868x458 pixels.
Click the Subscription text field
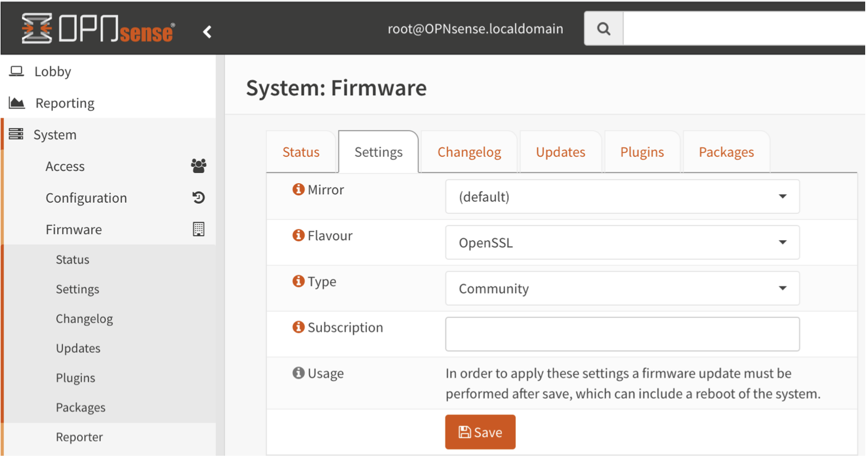point(622,334)
